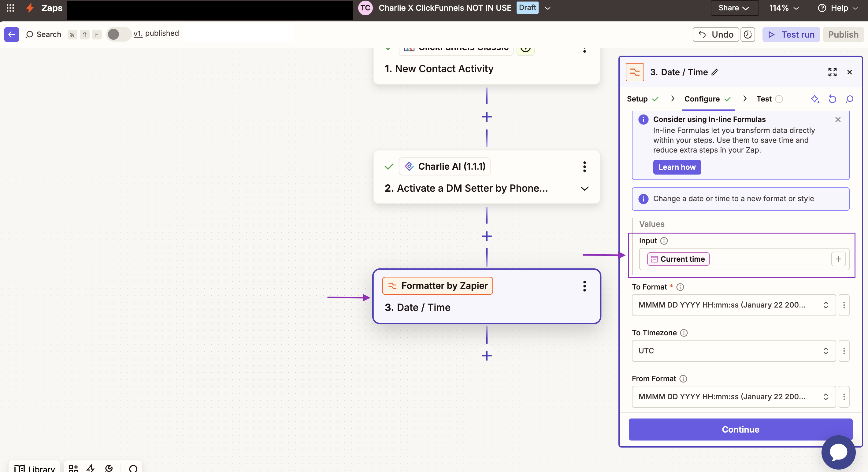Click the info icon beside Input label

coord(664,241)
